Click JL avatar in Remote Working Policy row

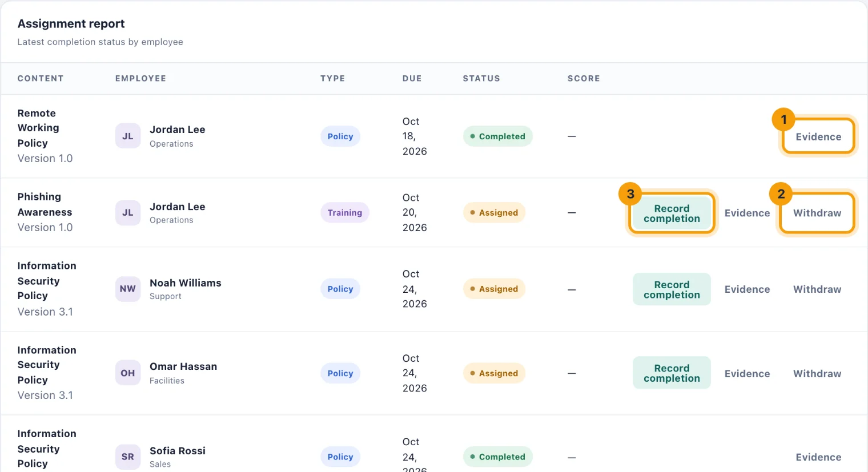tap(128, 136)
